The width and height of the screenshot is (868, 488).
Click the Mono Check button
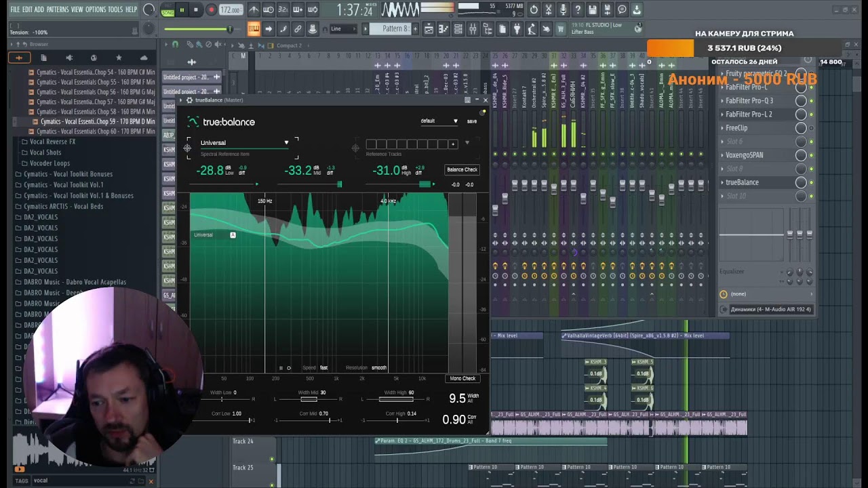(x=462, y=378)
